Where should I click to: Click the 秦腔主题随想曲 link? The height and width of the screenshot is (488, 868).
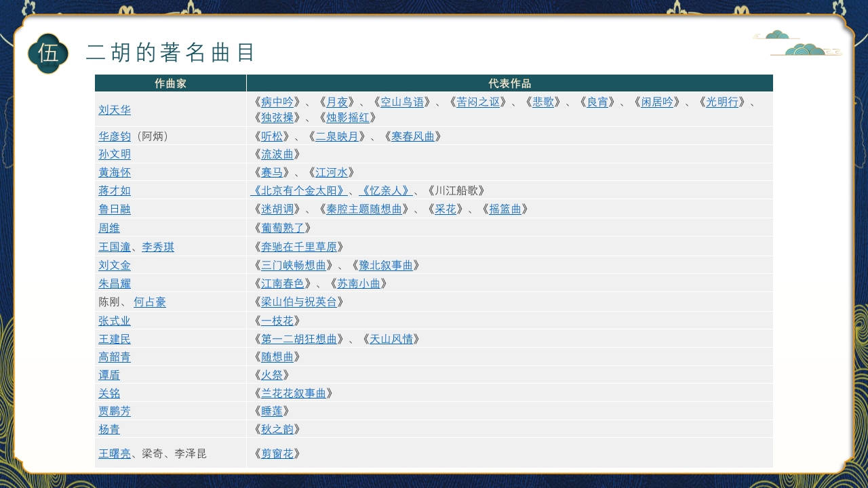(364, 209)
